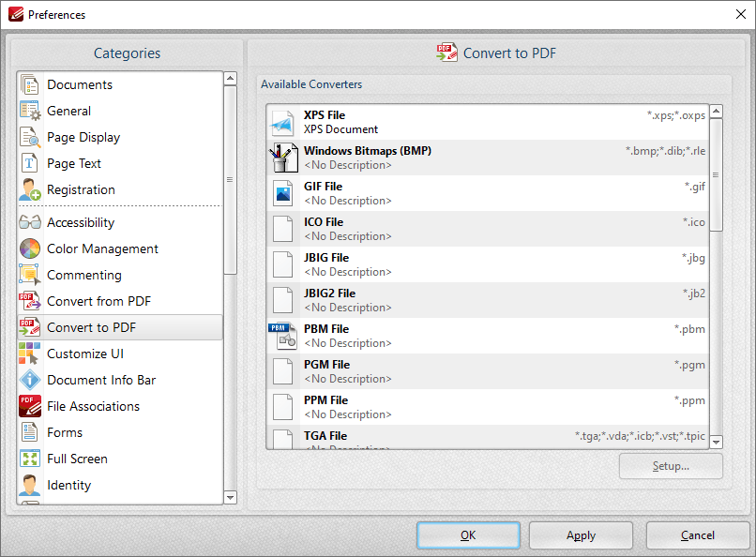
Task: Click the JBIG File blank page icon
Action: pos(282,265)
